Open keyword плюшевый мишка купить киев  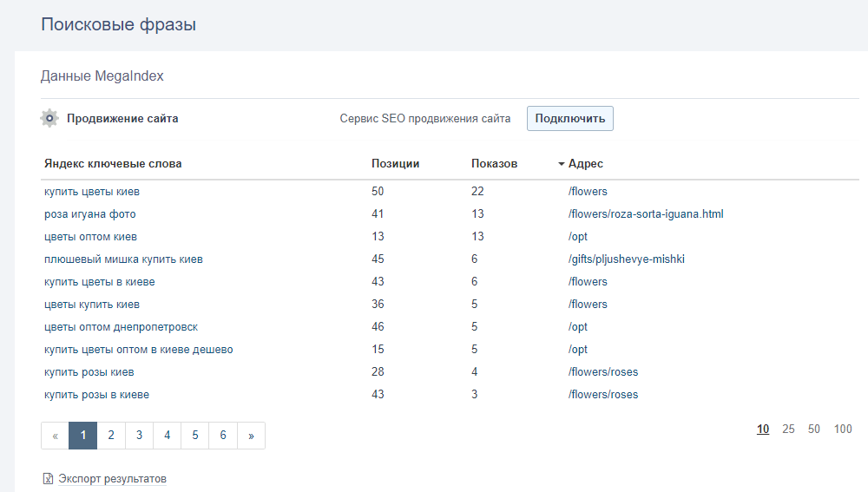coord(123,259)
